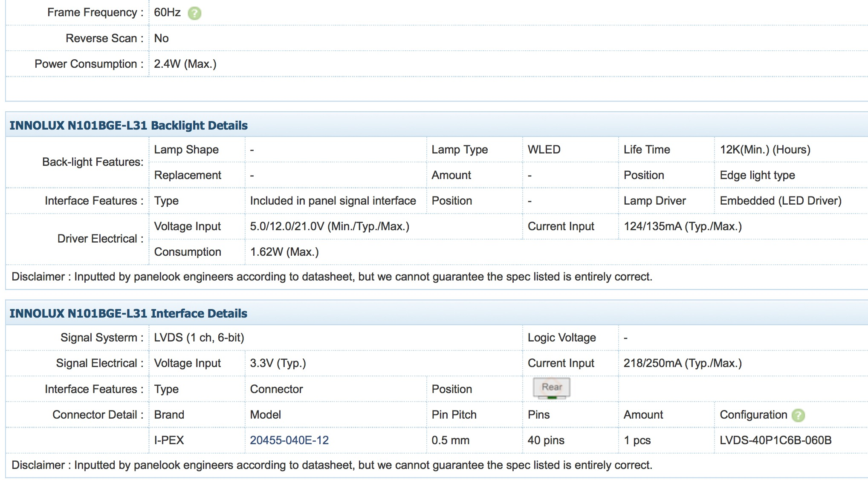Select the Reverse Scan No value
The image size is (868, 480).
click(x=161, y=38)
